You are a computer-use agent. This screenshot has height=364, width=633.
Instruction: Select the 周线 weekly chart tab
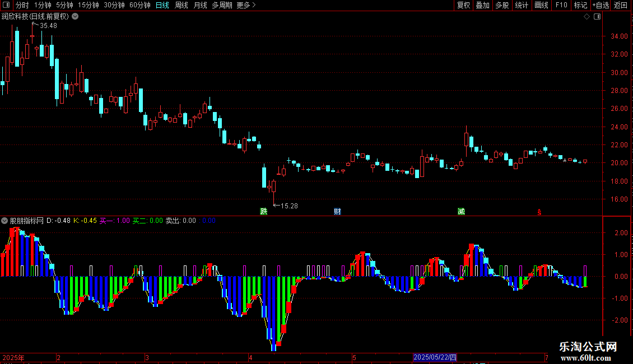181,5
